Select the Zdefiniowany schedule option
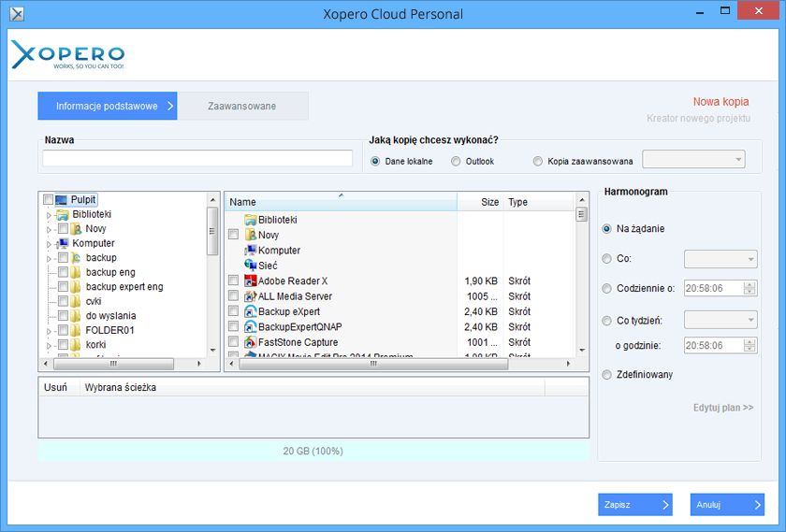786x532 pixels. [x=606, y=375]
